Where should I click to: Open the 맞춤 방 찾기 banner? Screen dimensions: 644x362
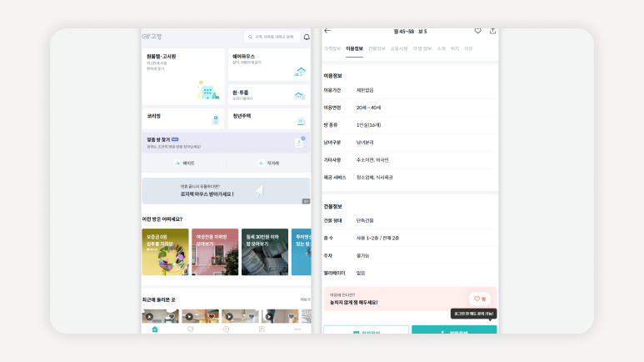tap(227, 143)
